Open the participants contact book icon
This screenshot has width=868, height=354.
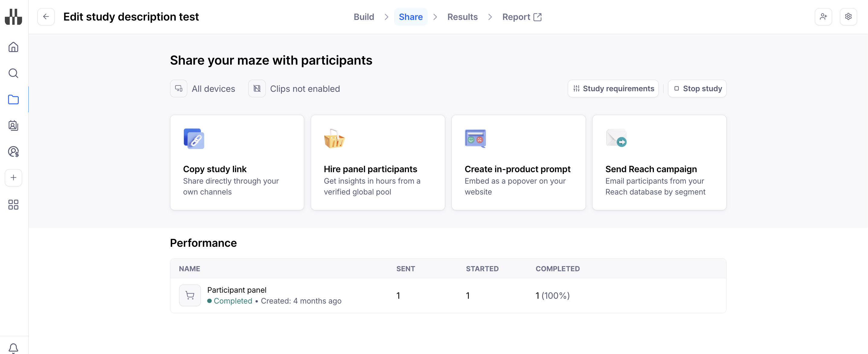pyautogui.click(x=14, y=125)
